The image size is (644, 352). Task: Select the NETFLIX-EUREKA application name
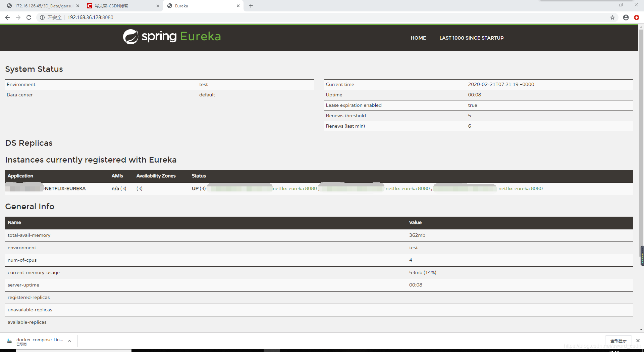pyautogui.click(x=65, y=188)
